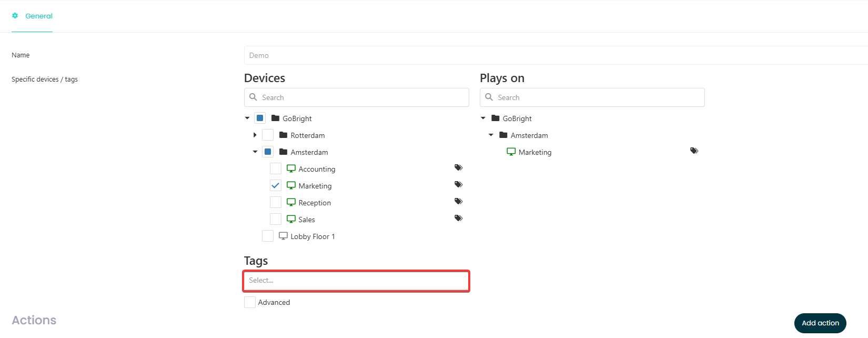Select Marketing device in Plays on list

point(534,152)
